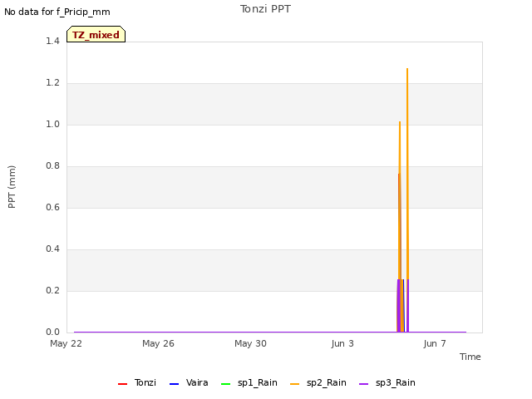The width and height of the screenshot is (532, 399).
Task: Toggle the Tonzi series in legend
Action: click(137, 382)
